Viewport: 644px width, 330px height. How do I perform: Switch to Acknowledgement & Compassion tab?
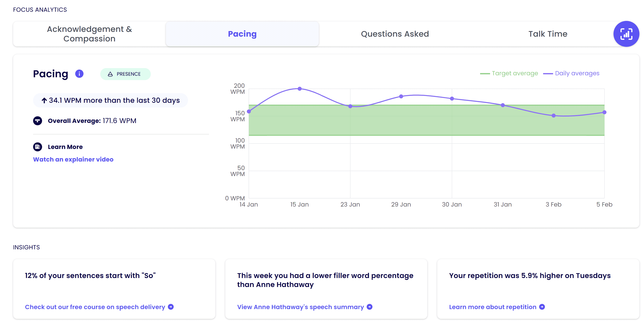pos(89,34)
